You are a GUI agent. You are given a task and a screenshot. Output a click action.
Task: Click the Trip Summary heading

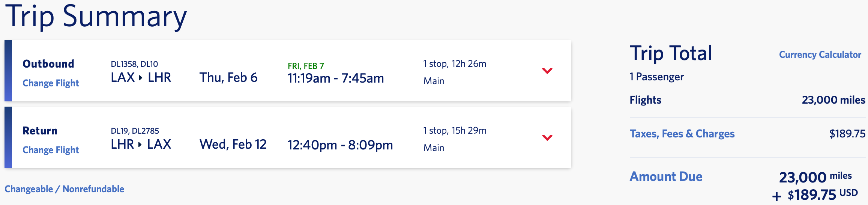(x=96, y=17)
